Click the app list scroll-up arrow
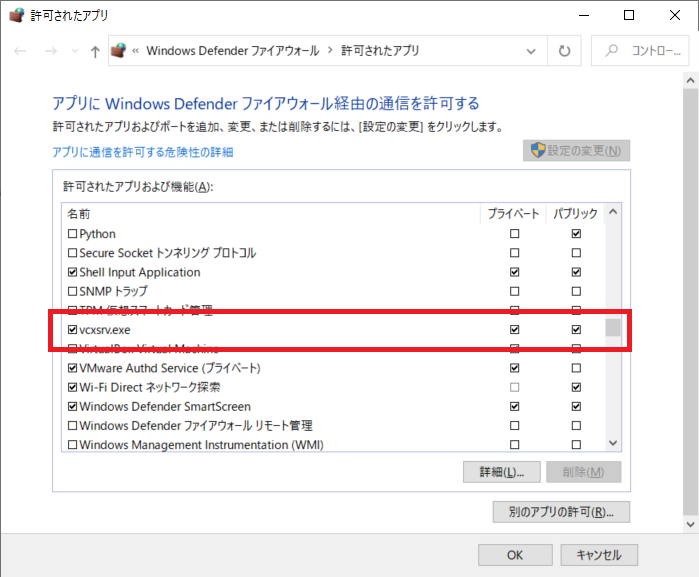 click(613, 212)
